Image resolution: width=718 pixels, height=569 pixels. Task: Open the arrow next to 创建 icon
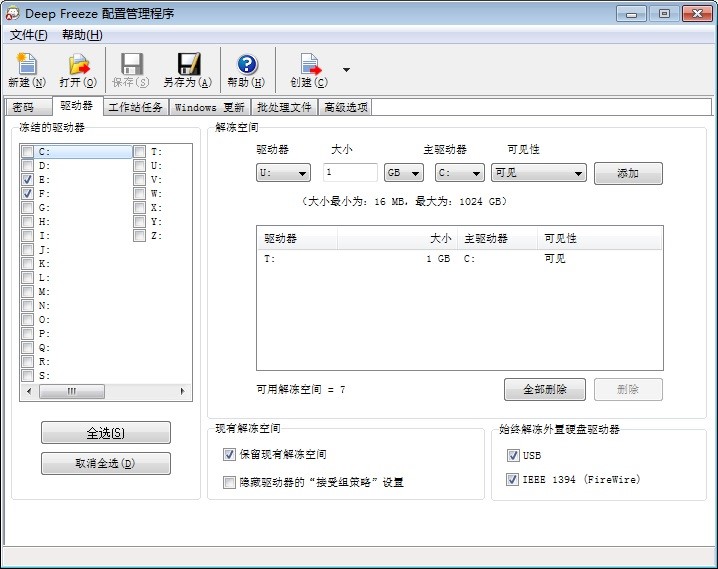(346, 70)
